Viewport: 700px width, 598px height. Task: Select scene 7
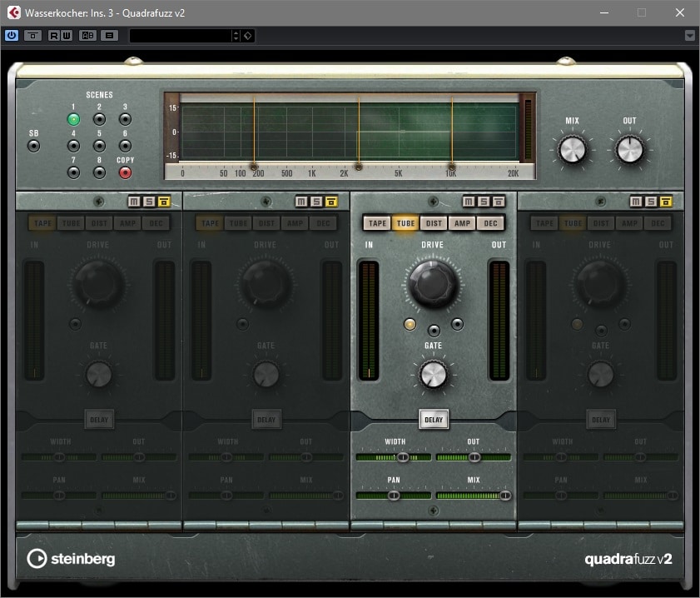pos(73,172)
